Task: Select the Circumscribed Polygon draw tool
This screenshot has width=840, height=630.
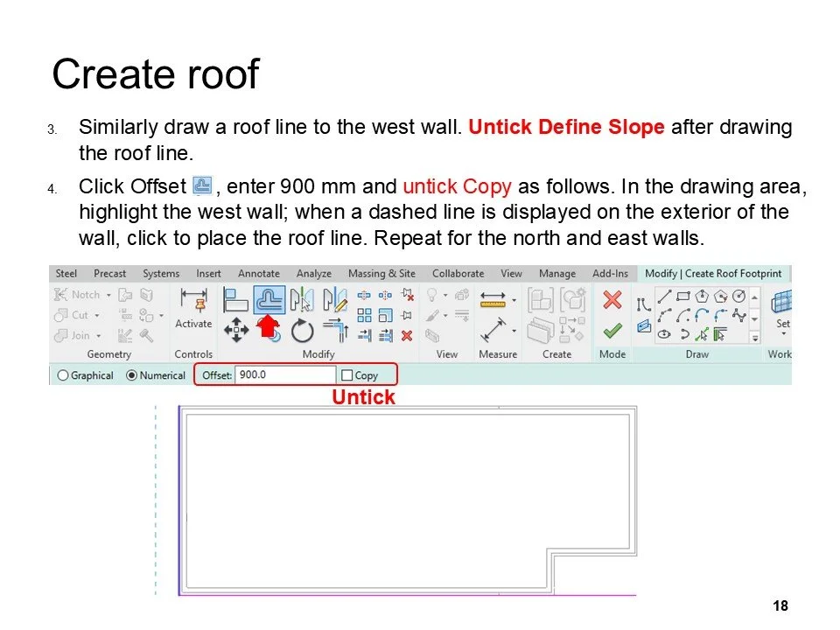Action: pyautogui.click(x=720, y=296)
